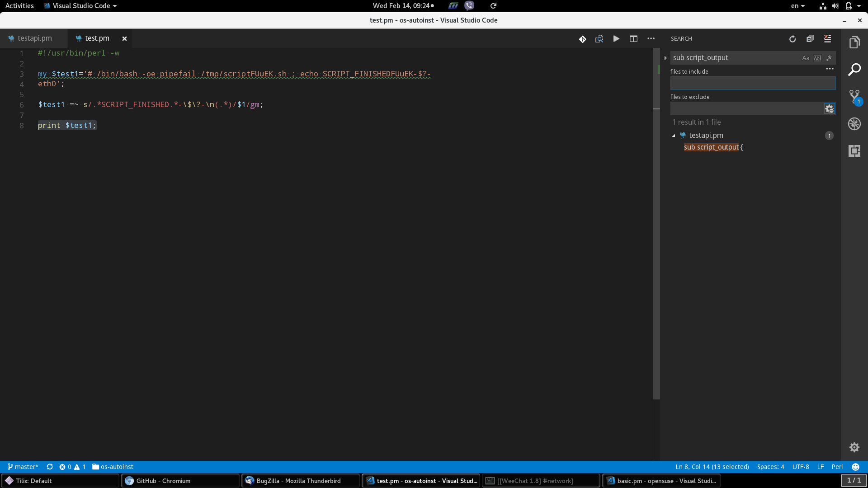
Task: Toggle search details with the ellipsis
Action: (x=830, y=69)
